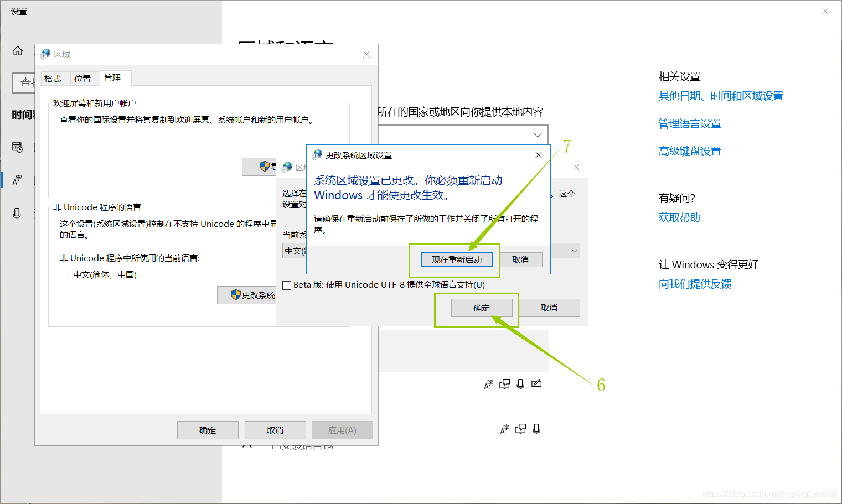
Task: Expand the country or region dropdown
Action: pos(538,135)
